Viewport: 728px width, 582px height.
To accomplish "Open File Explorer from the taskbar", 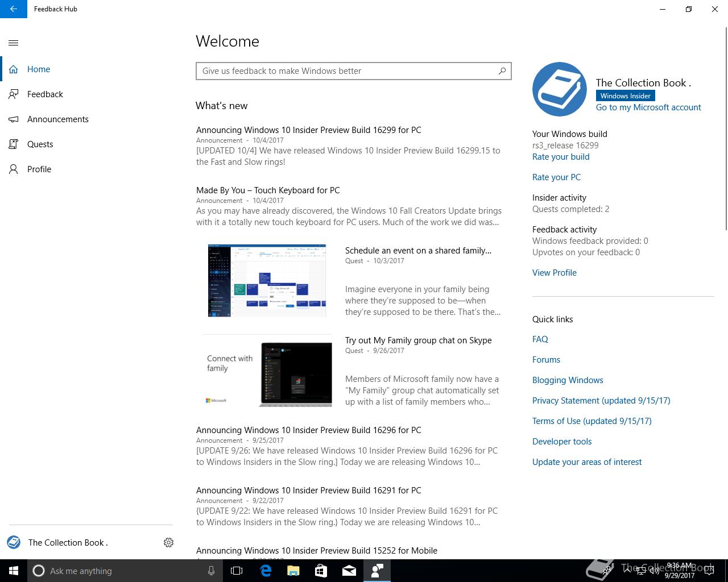I will coord(293,571).
